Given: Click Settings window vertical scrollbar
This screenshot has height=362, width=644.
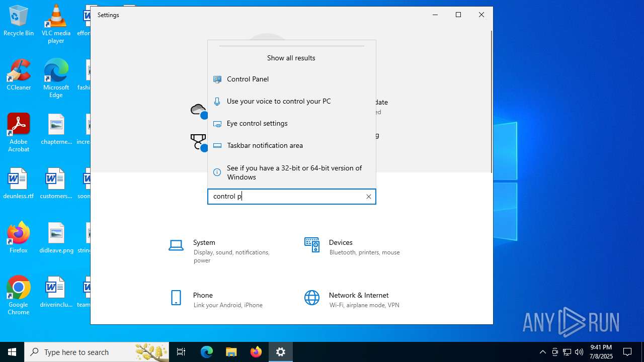Looking at the screenshot, I should pyautogui.click(x=491, y=101).
